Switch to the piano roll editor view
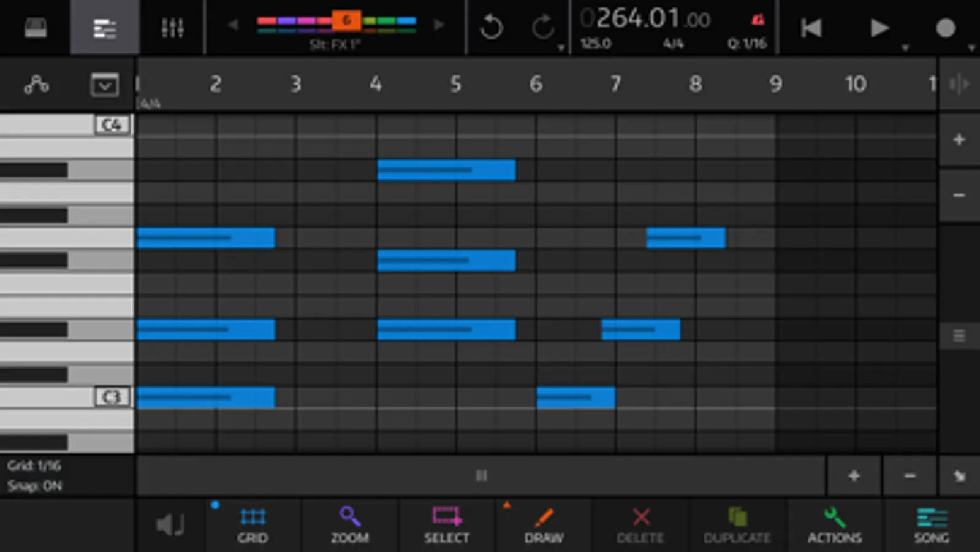This screenshot has height=552, width=980. (105, 28)
